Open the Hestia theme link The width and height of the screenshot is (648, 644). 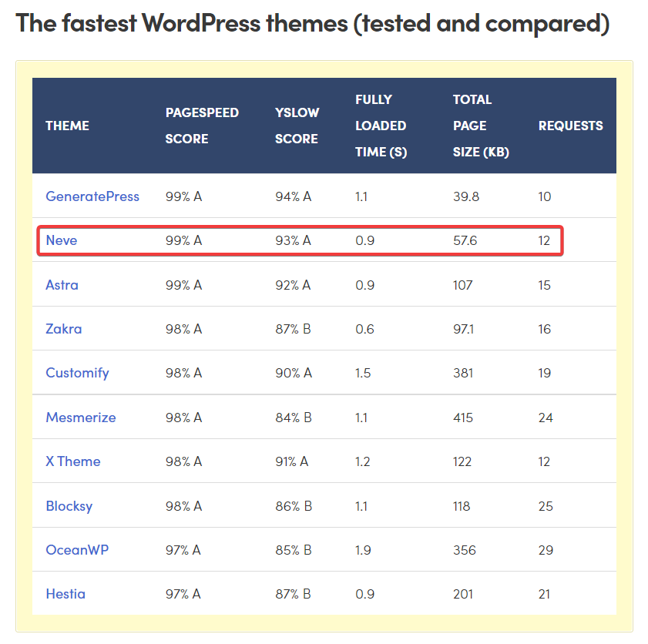point(65,594)
